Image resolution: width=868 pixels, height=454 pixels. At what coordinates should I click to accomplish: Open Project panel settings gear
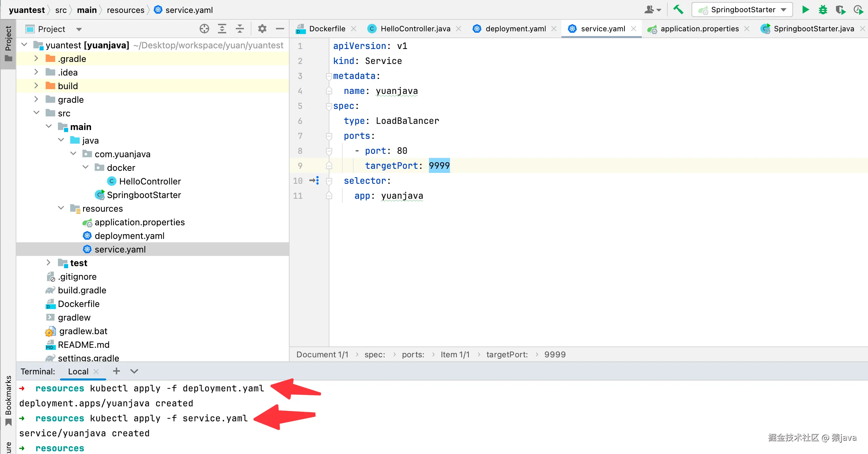point(262,29)
